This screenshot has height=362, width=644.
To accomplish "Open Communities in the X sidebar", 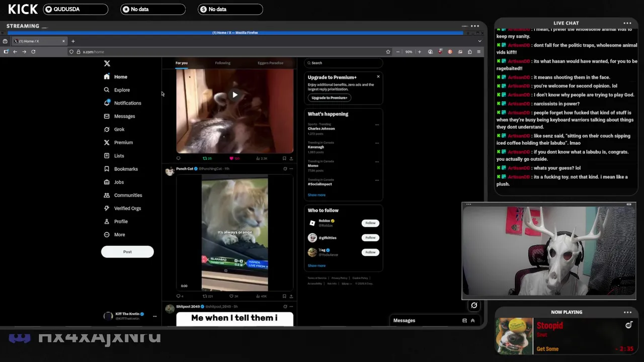I will [x=123, y=195].
